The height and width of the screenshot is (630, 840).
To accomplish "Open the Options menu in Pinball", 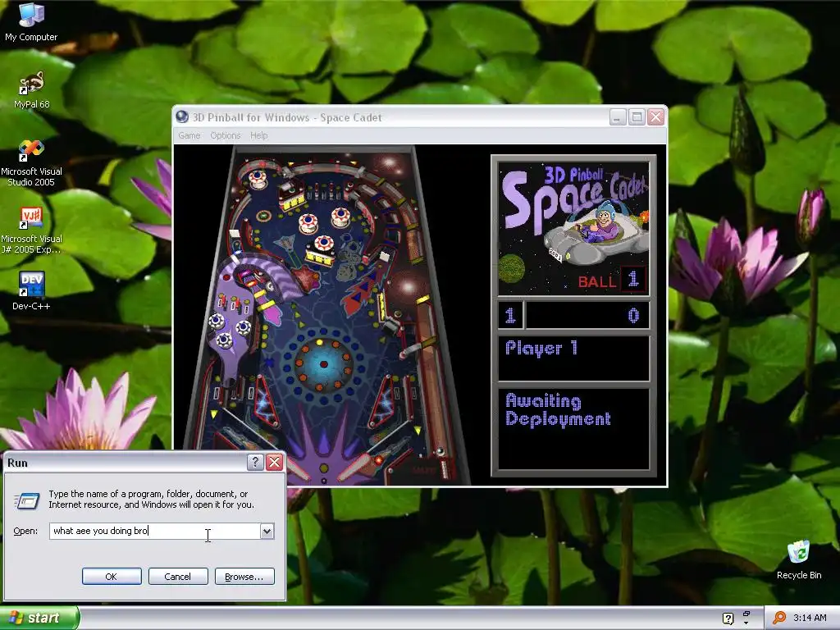I will 225,135.
